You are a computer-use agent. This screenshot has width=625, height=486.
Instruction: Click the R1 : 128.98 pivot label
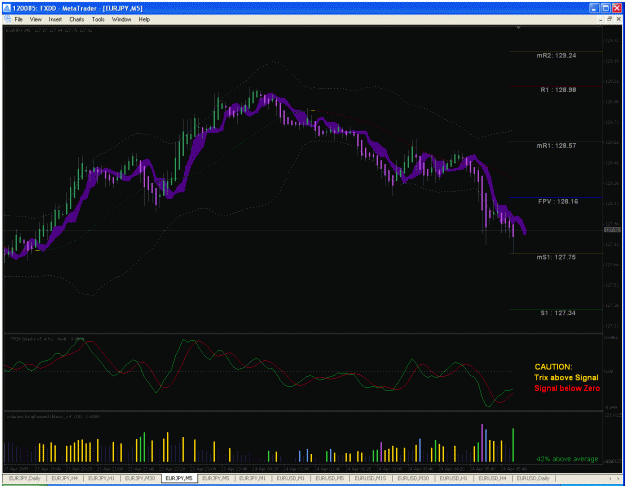(x=558, y=90)
